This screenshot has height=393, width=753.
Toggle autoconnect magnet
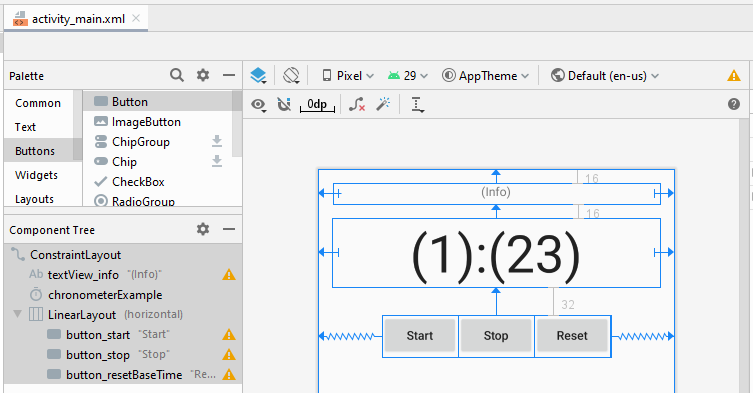pyautogui.click(x=284, y=104)
